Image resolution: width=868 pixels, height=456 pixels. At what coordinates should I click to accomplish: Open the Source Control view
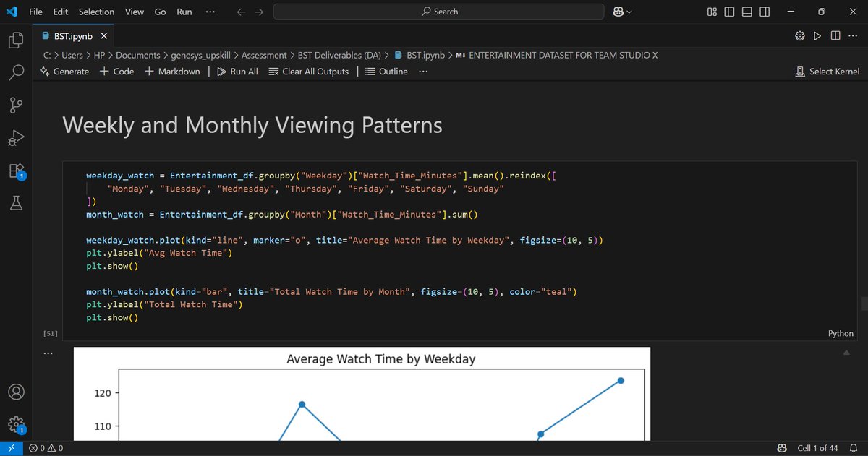(x=17, y=106)
